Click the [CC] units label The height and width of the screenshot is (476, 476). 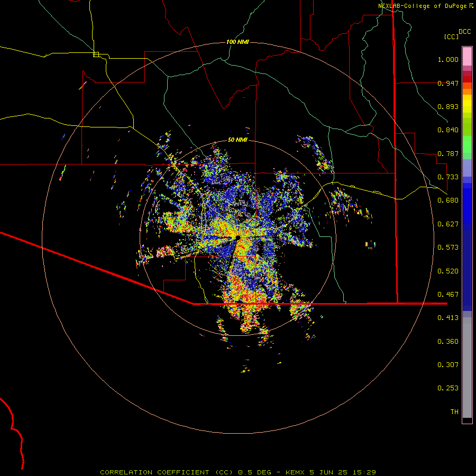point(451,36)
